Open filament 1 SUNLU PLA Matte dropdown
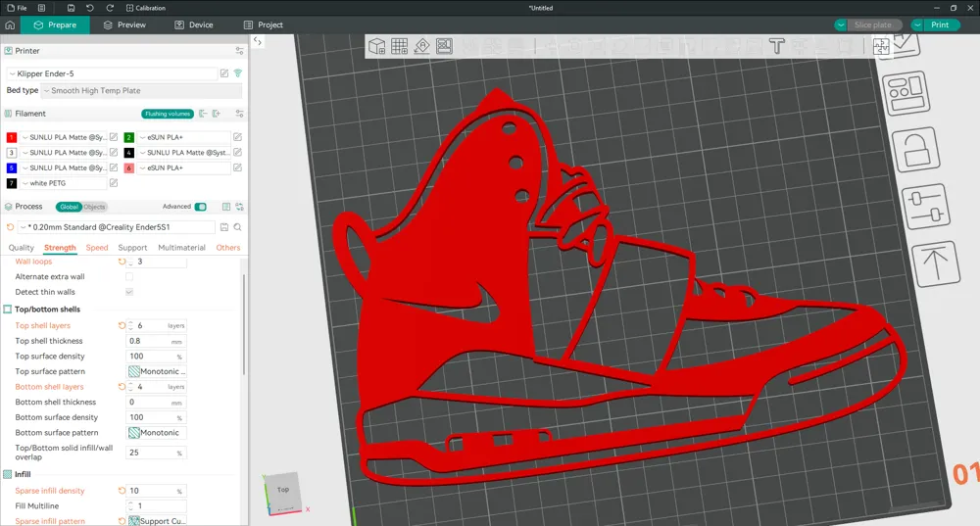980x526 pixels. coord(64,137)
